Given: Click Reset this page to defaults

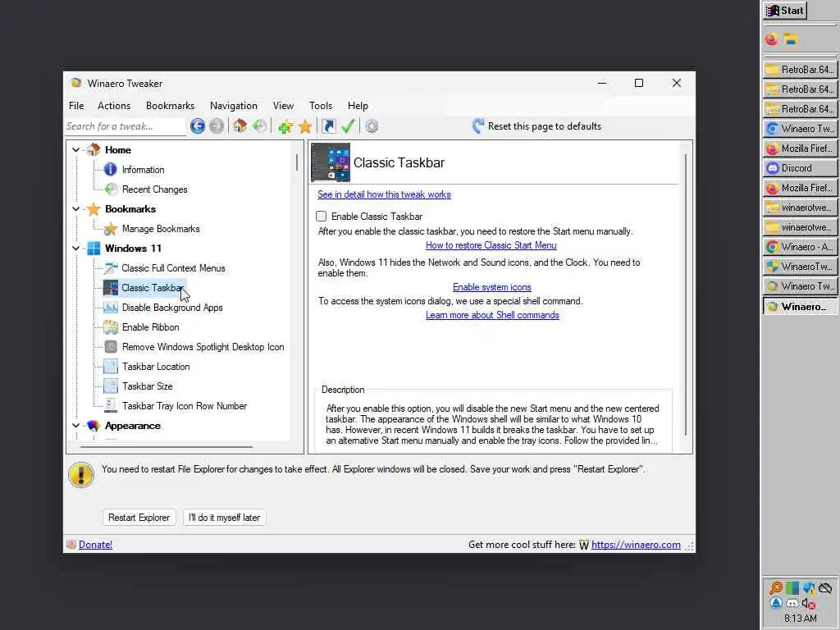Looking at the screenshot, I should click(x=536, y=126).
